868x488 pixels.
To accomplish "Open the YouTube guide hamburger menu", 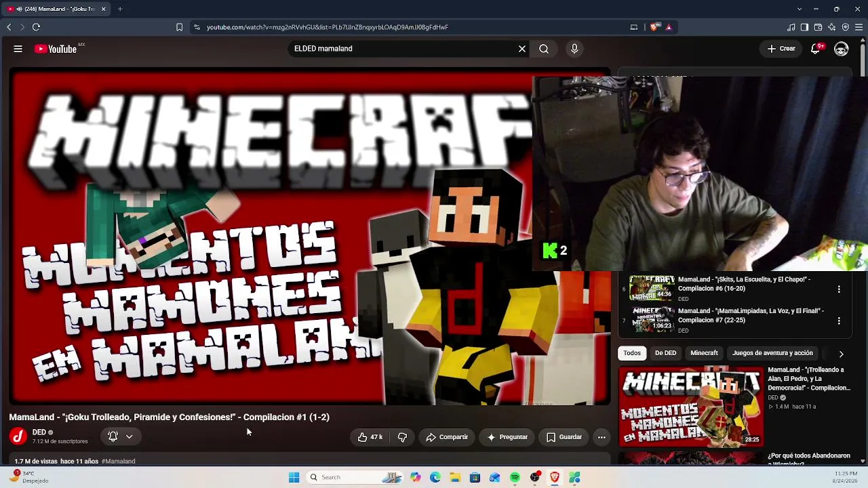I will pos(18,49).
